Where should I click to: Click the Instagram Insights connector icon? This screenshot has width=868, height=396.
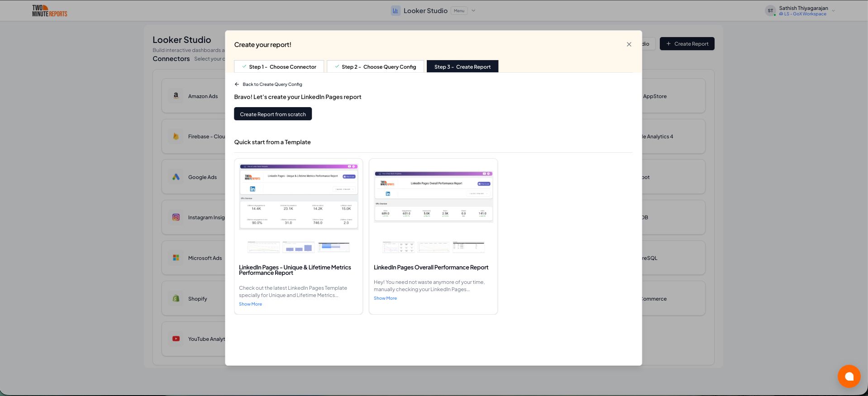(176, 217)
